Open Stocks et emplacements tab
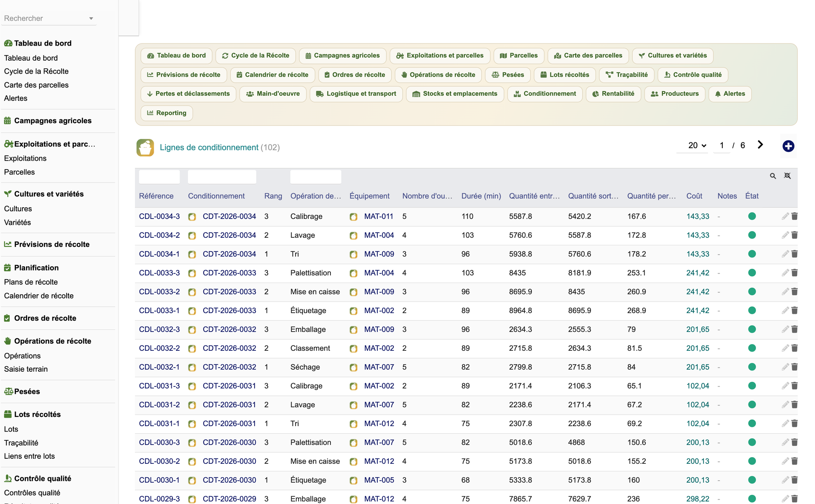The height and width of the screenshot is (504, 815). point(455,94)
